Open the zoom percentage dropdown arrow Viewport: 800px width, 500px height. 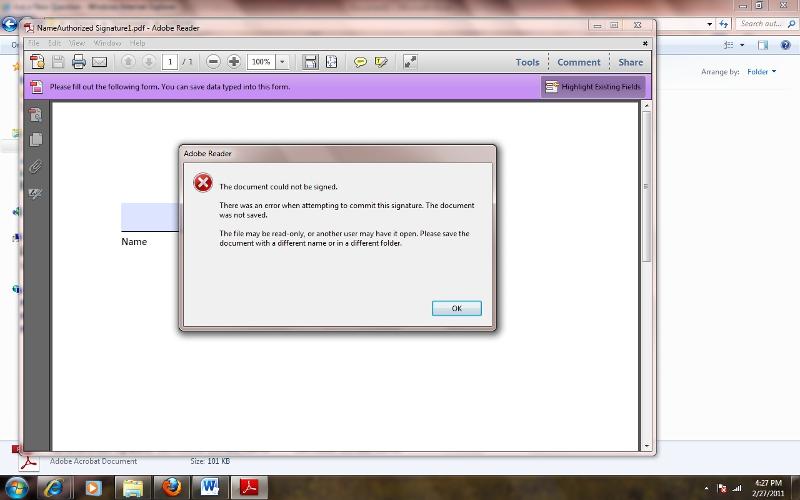[x=282, y=62]
